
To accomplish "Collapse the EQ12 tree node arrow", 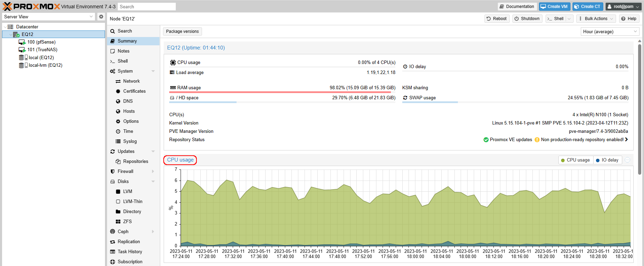I will (10, 34).
